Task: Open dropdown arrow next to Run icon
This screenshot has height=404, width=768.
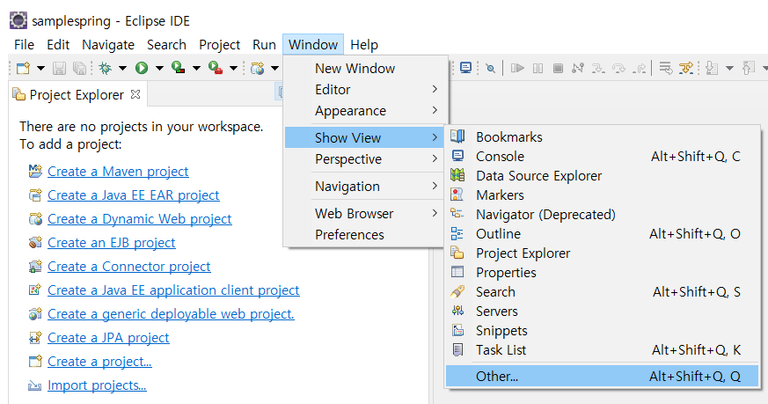Action: [x=159, y=68]
